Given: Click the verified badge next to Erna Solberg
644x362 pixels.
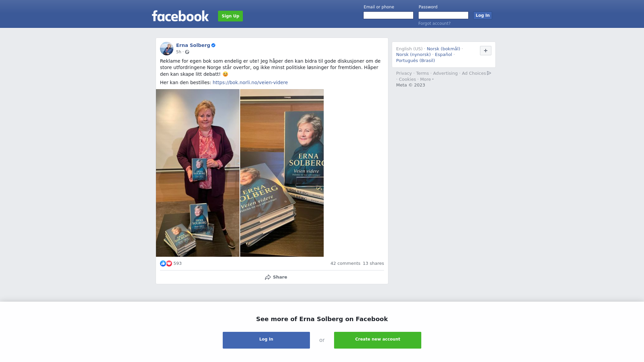Looking at the screenshot, I should pos(213,45).
